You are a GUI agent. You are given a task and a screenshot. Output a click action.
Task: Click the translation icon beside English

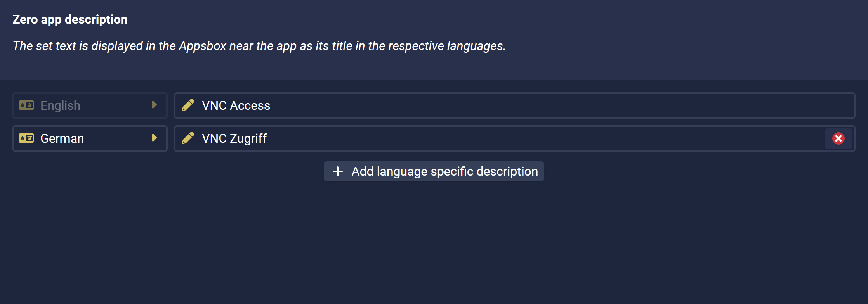tap(26, 105)
